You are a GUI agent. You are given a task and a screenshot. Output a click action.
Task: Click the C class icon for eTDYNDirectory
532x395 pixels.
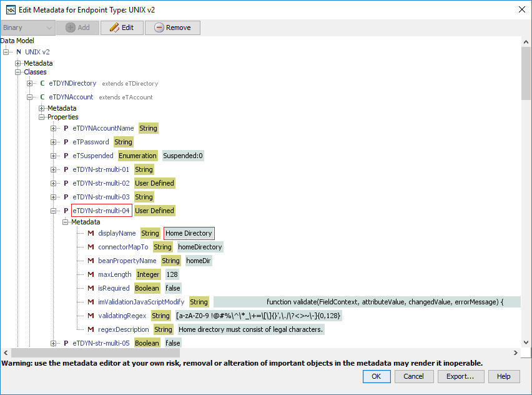(42, 83)
